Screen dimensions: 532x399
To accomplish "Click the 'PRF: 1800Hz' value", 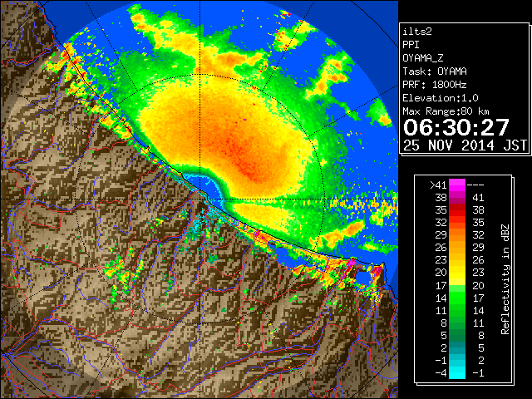I will pyautogui.click(x=435, y=85).
